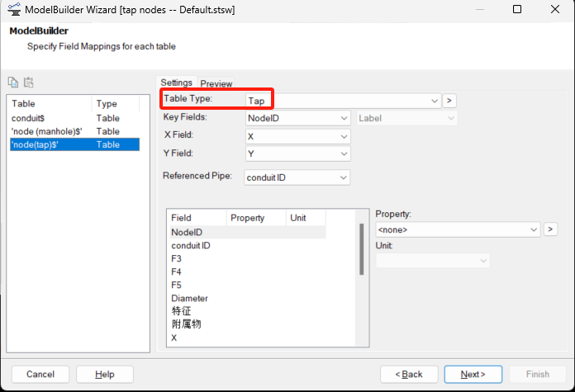Select the conduit$ table in list

pos(28,118)
